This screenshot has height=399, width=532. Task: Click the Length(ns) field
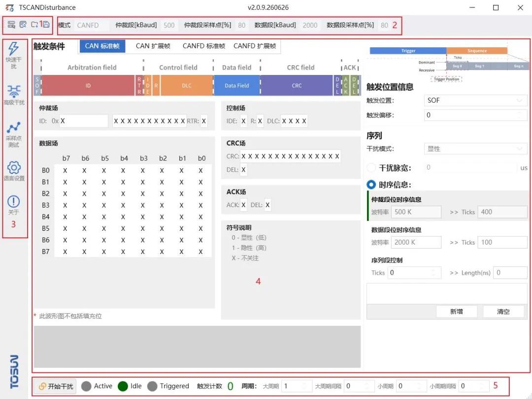[x=510, y=273]
